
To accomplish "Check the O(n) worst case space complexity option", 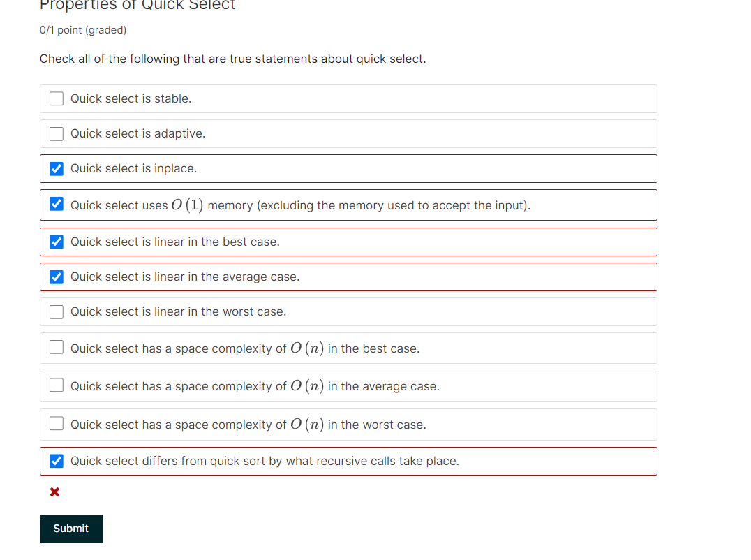I will [x=56, y=424].
